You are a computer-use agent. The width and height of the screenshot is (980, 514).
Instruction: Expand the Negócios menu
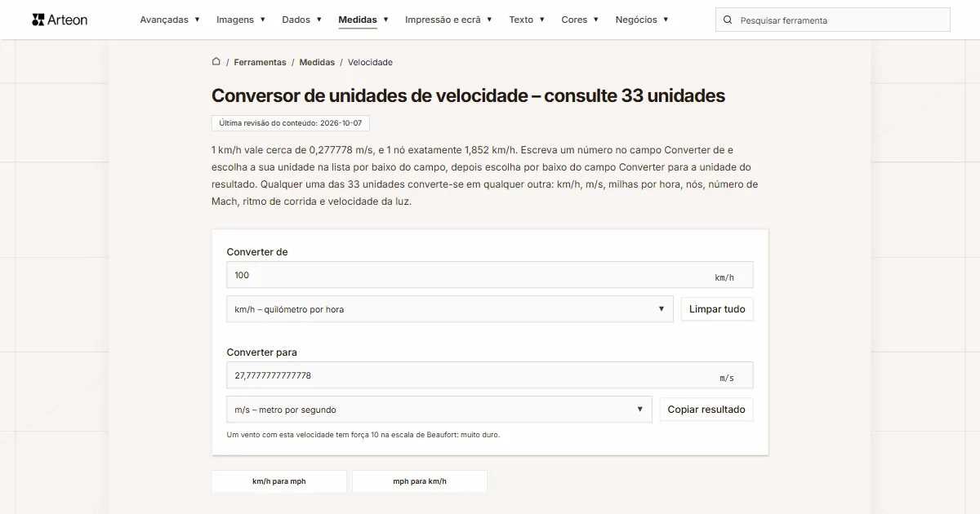pyautogui.click(x=642, y=20)
